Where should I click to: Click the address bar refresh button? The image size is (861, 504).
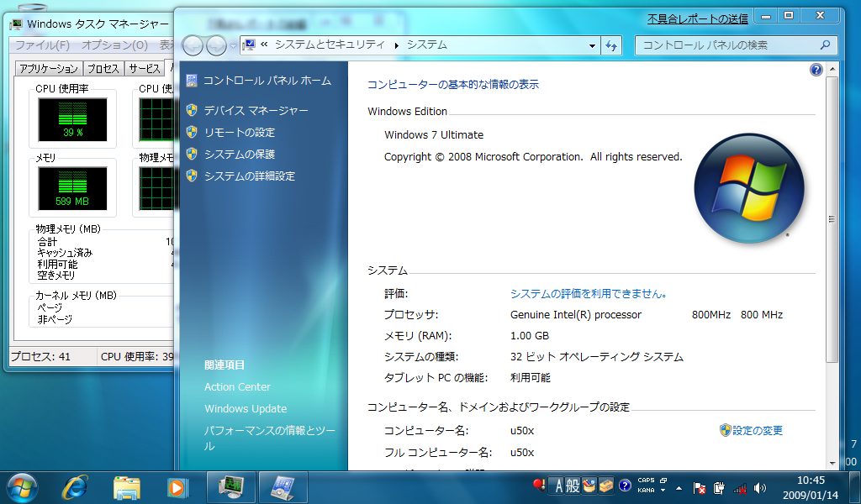pos(611,46)
